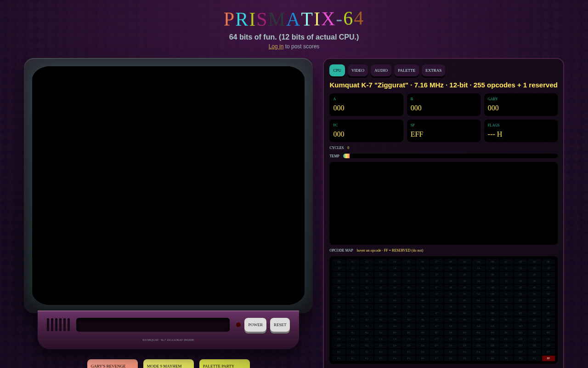588x368 pixels.
Task: Click the CYCLES counter value
Action: pos(348,148)
